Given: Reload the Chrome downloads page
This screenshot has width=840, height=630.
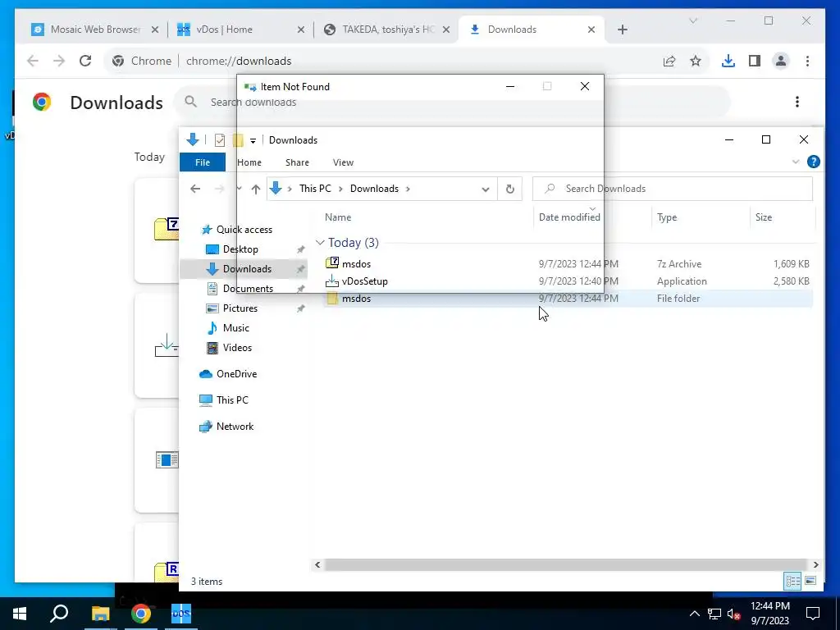Looking at the screenshot, I should coord(85,61).
